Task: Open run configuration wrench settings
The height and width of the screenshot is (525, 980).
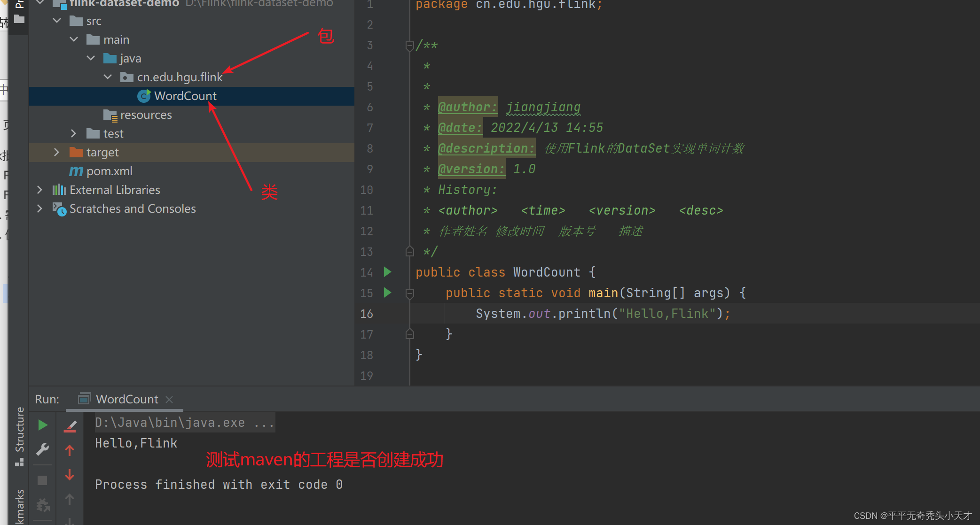Action: click(x=42, y=449)
